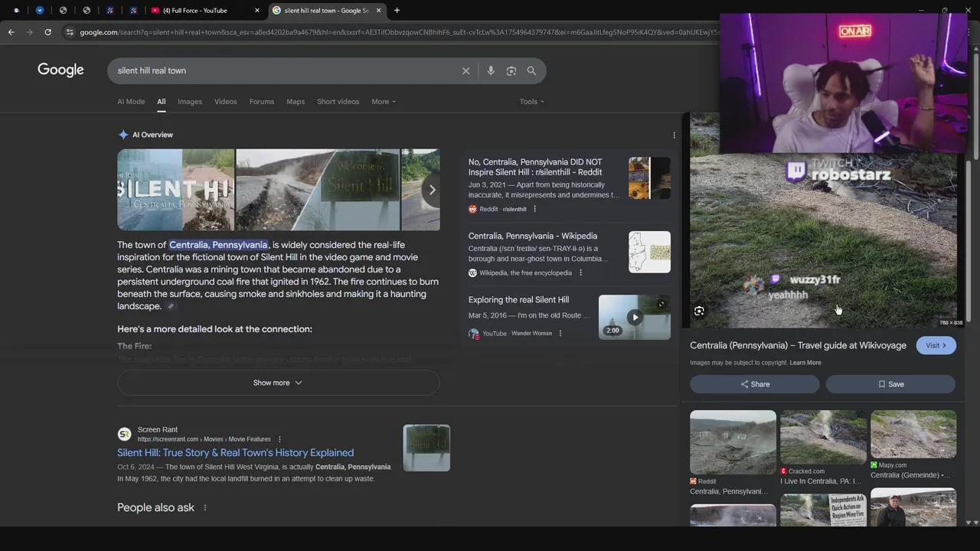980x551 pixels.
Task: Click Google Lens icon on preview image
Action: [699, 311]
